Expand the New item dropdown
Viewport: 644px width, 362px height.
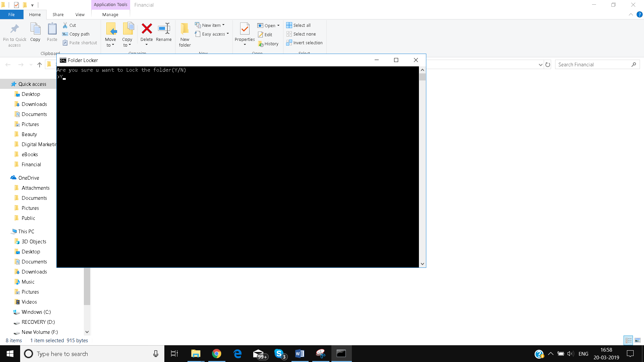click(x=223, y=25)
